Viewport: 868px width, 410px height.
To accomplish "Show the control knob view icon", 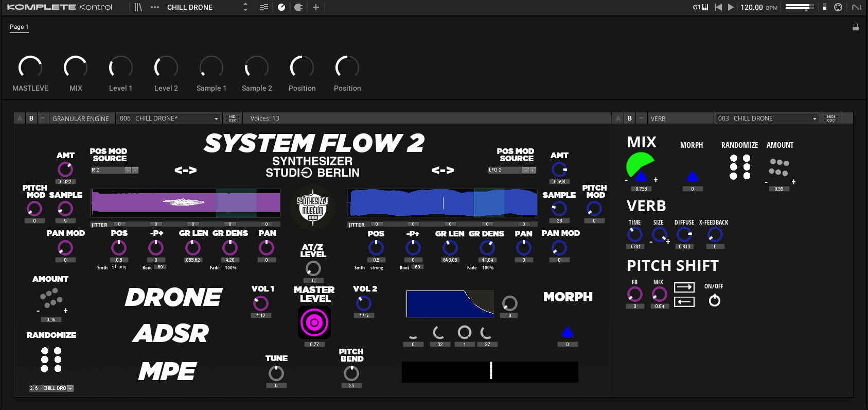I will click(x=281, y=7).
